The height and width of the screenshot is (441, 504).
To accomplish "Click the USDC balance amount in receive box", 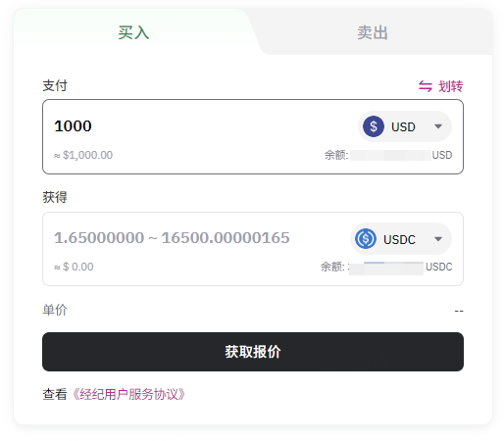I will (385, 268).
